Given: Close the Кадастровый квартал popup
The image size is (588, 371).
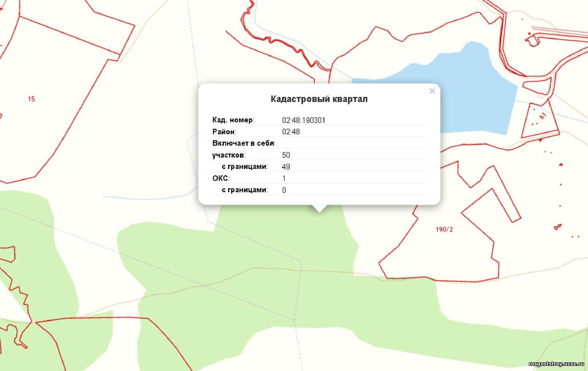Looking at the screenshot, I should (432, 91).
